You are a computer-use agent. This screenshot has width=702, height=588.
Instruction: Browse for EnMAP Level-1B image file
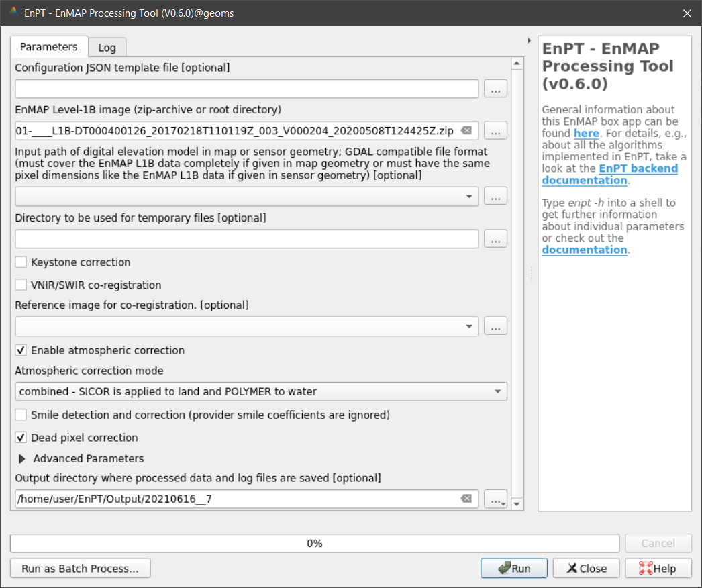495,130
